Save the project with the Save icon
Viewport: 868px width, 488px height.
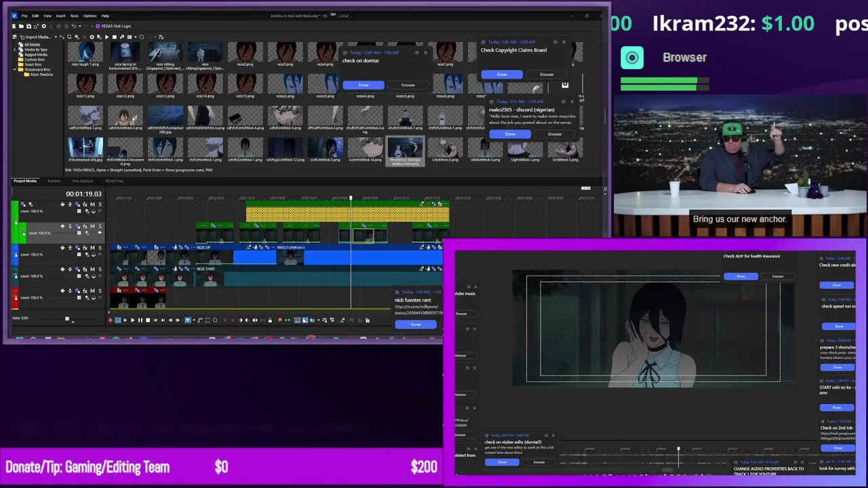tap(28, 26)
